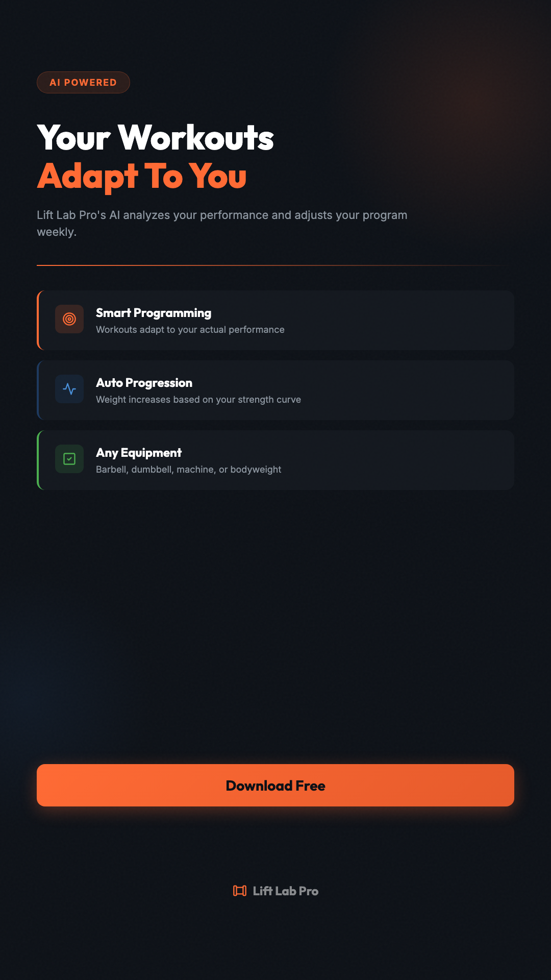Click the green checkbox icon for Any Equipment
The width and height of the screenshot is (551, 980).
(x=69, y=459)
